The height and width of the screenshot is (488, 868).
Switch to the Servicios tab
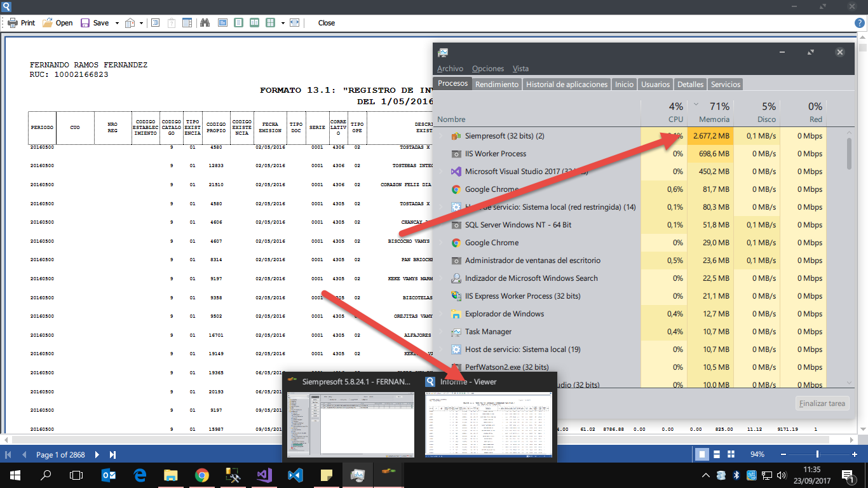point(726,84)
